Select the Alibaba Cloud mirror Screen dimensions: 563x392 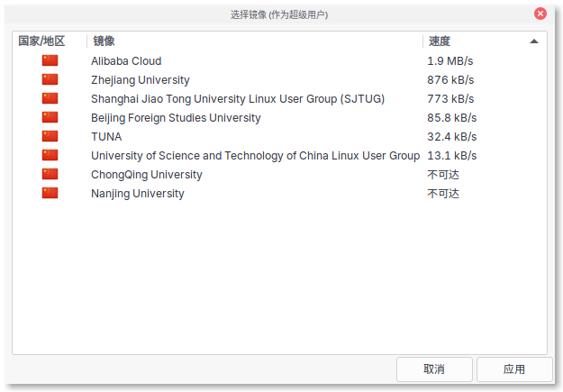126,60
